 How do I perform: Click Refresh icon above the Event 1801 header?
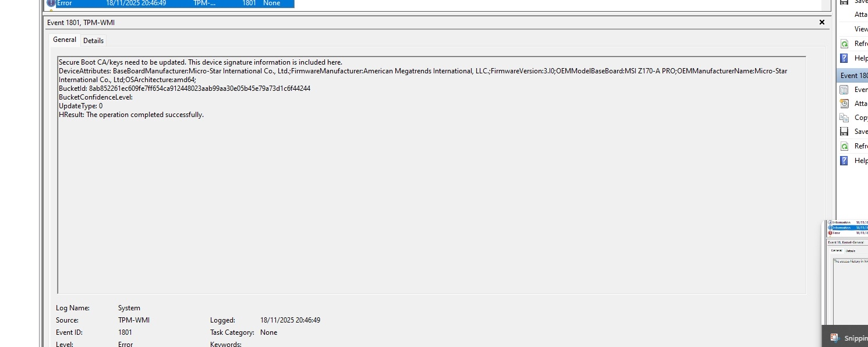click(x=845, y=44)
